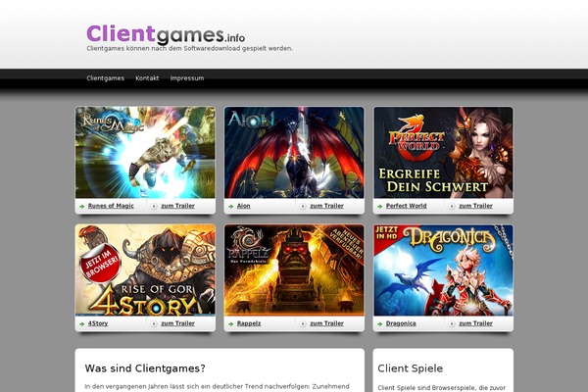Screen dimensions: 588x392
Task: Click green arrow icon beside Aion
Action: point(230,207)
